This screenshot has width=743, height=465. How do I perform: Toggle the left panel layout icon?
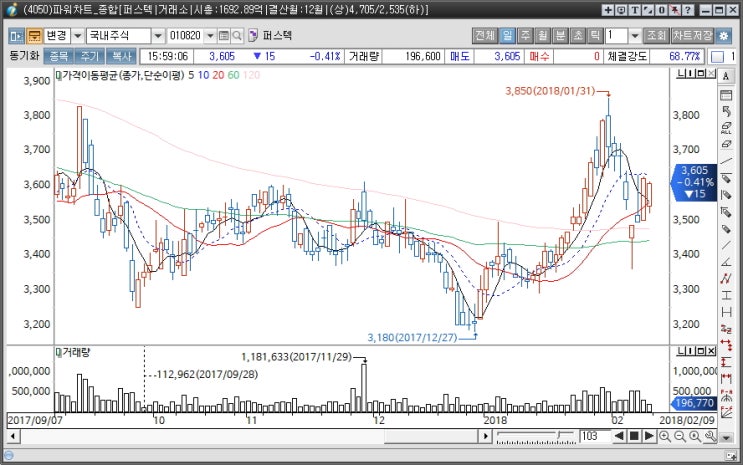click(17, 36)
